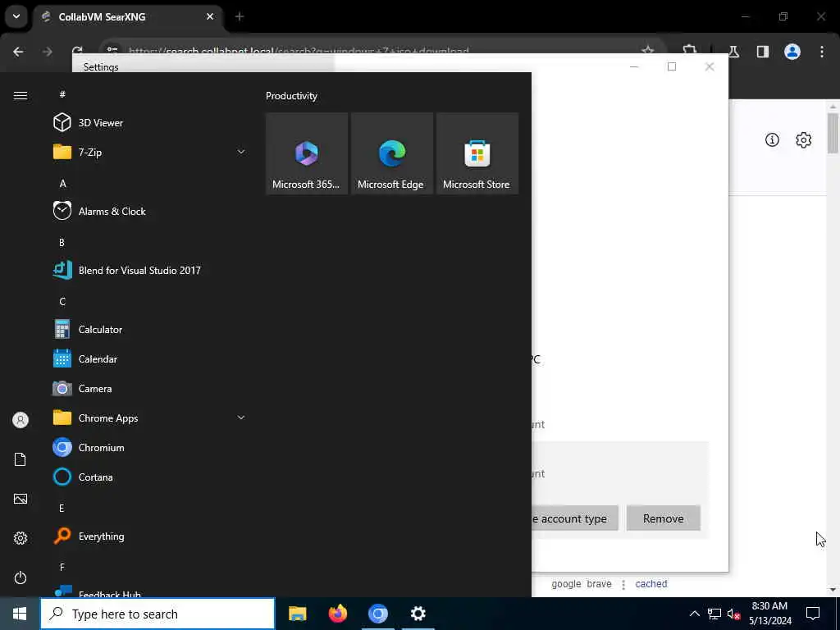The height and width of the screenshot is (630, 840).
Task: Open the google link on the page
Action: click(x=566, y=584)
